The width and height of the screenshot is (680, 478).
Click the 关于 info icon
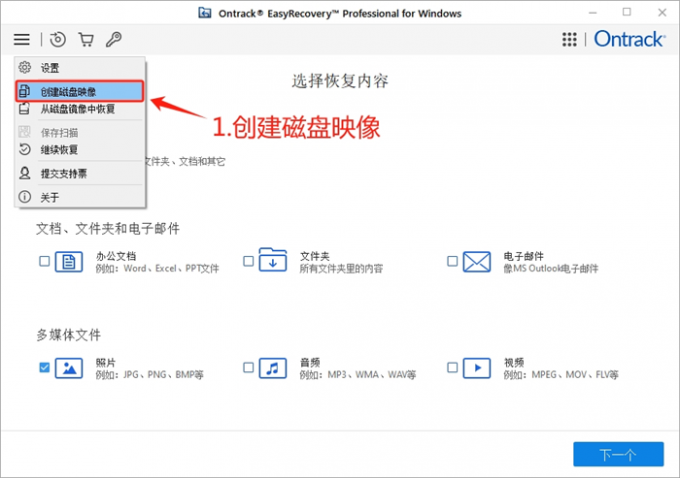25,197
